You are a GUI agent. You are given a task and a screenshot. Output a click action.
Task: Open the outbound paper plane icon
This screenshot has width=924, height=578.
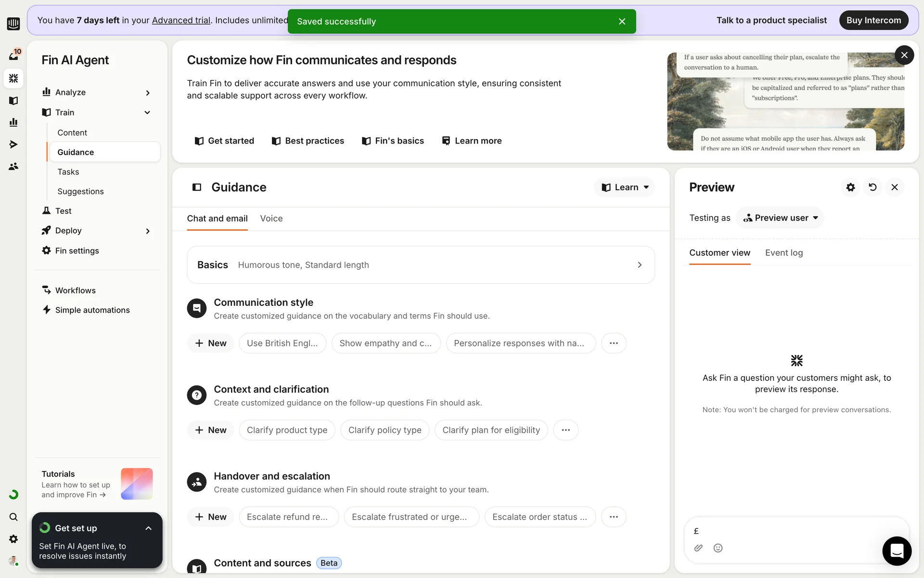13,144
